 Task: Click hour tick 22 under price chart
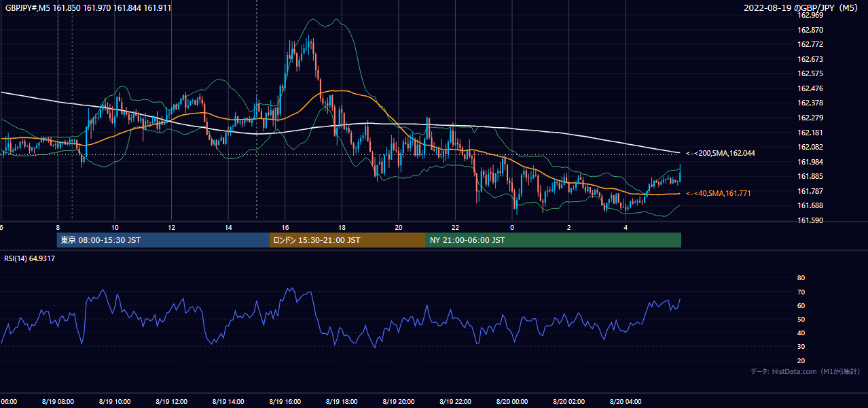(456, 227)
